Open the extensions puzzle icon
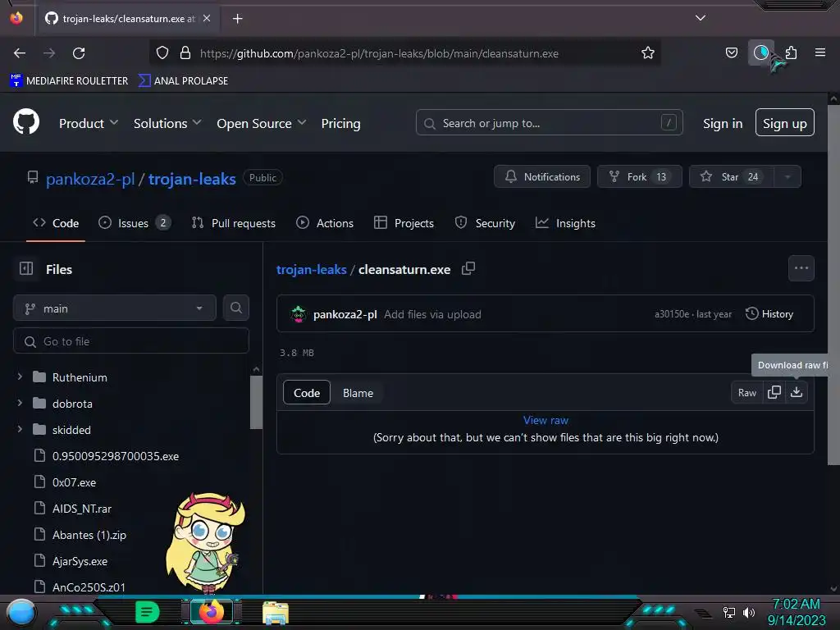This screenshot has width=840, height=630. (791, 52)
